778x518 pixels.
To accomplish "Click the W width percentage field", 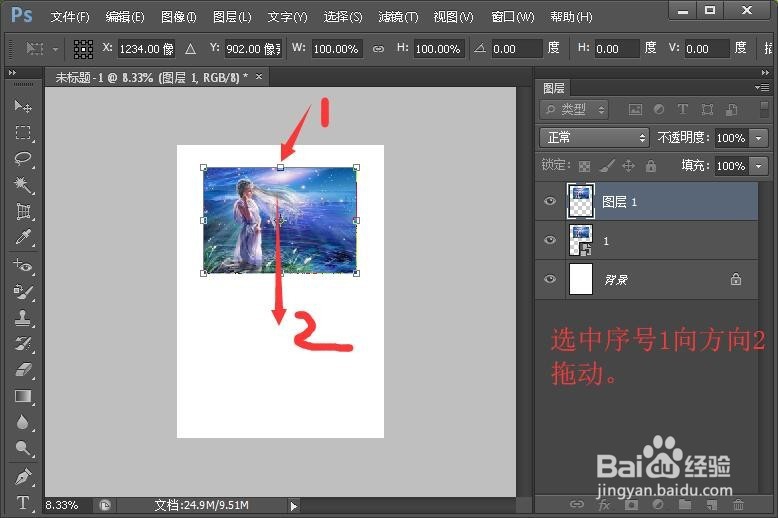I will 337,49.
